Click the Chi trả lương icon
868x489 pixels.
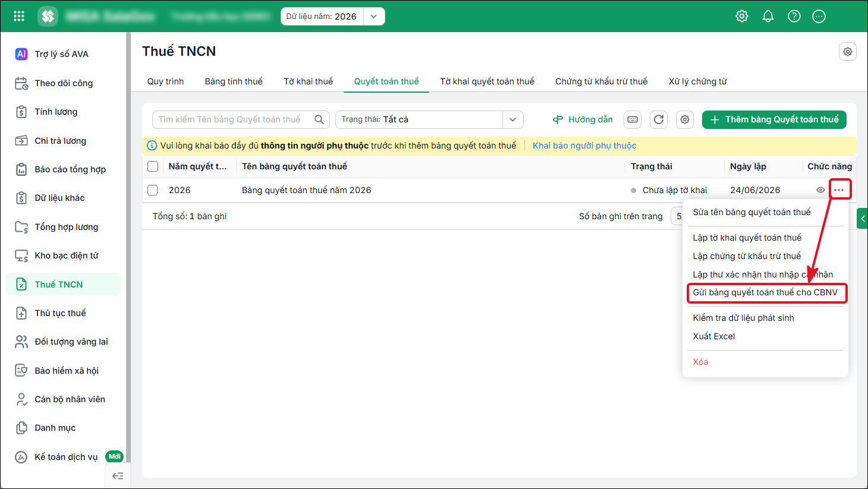pos(21,141)
